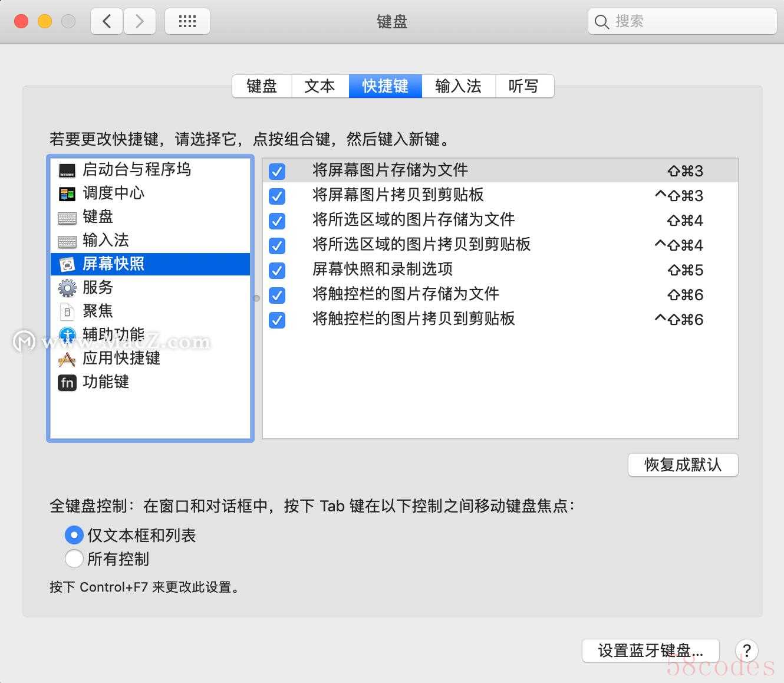784x683 pixels.
Task: Open help with the question mark button
Action: click(x=747, y=651)
